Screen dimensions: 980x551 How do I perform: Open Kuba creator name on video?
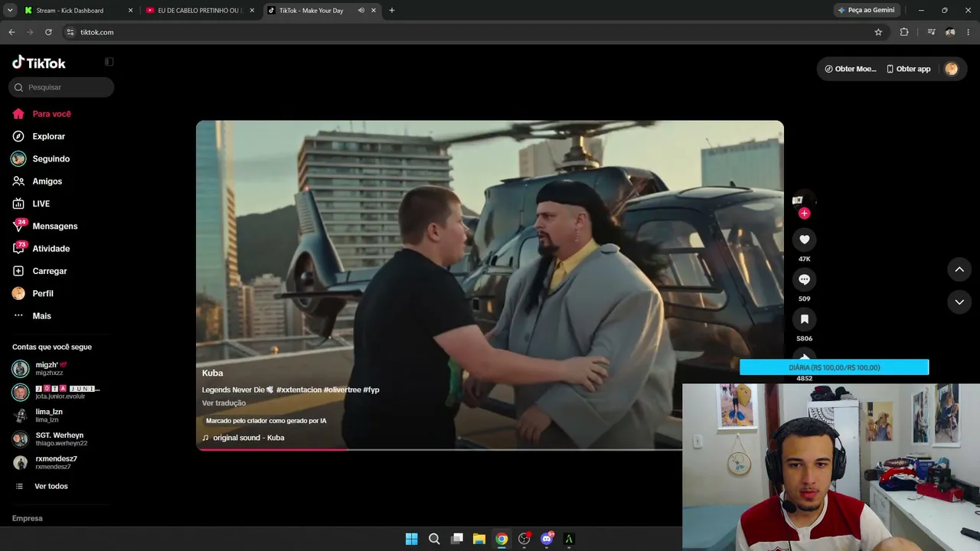coord(213,373)
